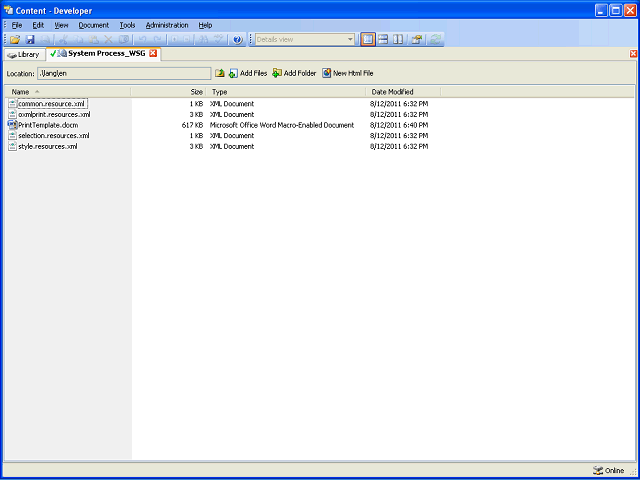Image resolution: width=640 pixels, height=480 pixels.
Task: Click the Undo arrow toolbar icon
Action: coord(142,40)
